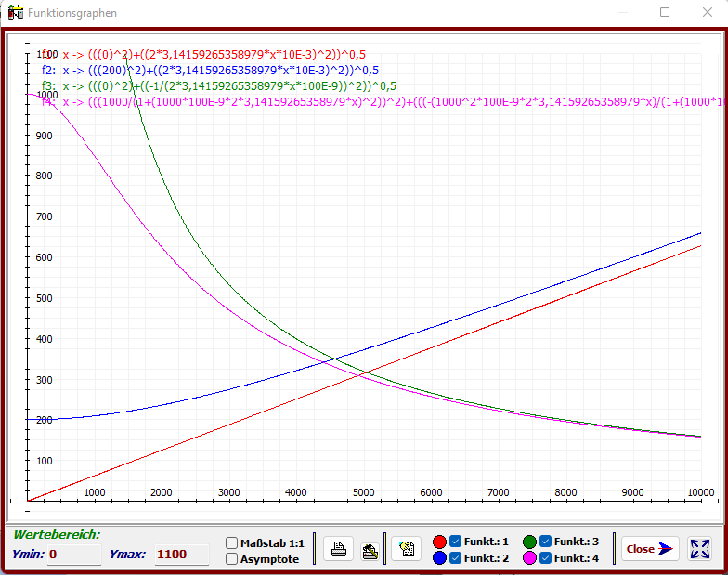Enable the Asymptote checkbox
728x575 pixels.
(x=232, y=558)
